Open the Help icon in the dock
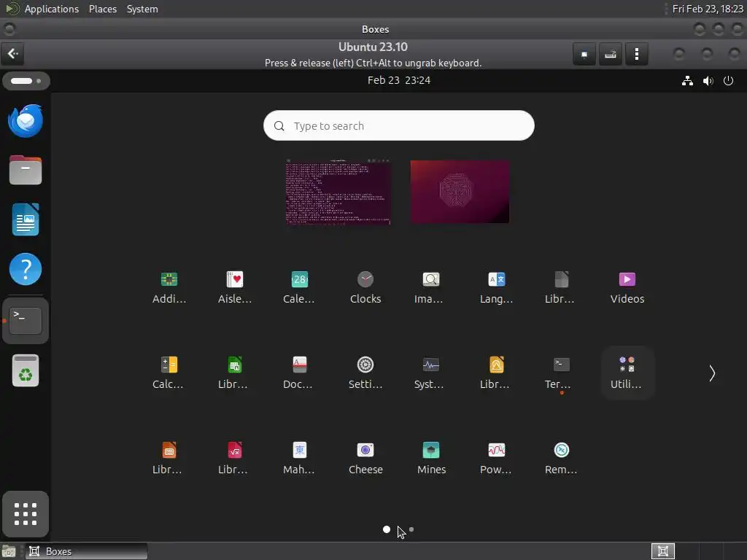Image resolution: width=747 pixels, height=560 pixels. 26,269
